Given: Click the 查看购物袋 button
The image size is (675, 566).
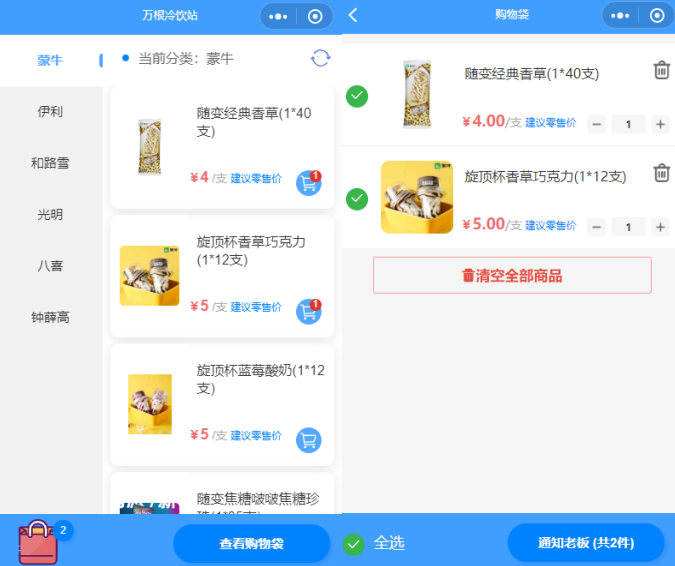Looking at the screenshot, I should tap(251, 544).
